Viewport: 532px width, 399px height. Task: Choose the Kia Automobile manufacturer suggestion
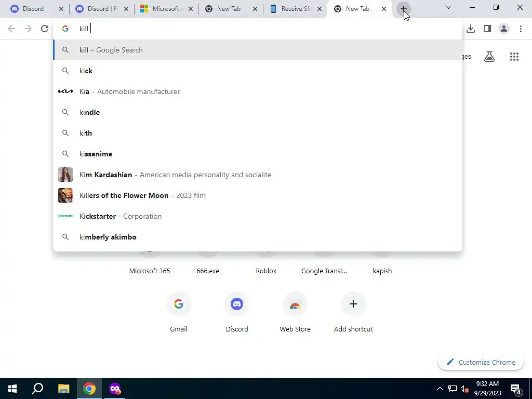pos(258,91)
